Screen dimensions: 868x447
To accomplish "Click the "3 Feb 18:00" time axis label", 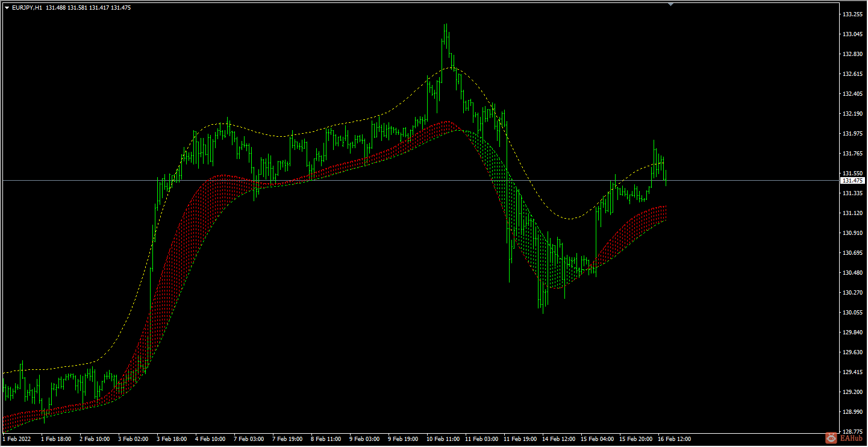I will click(172, 439).
